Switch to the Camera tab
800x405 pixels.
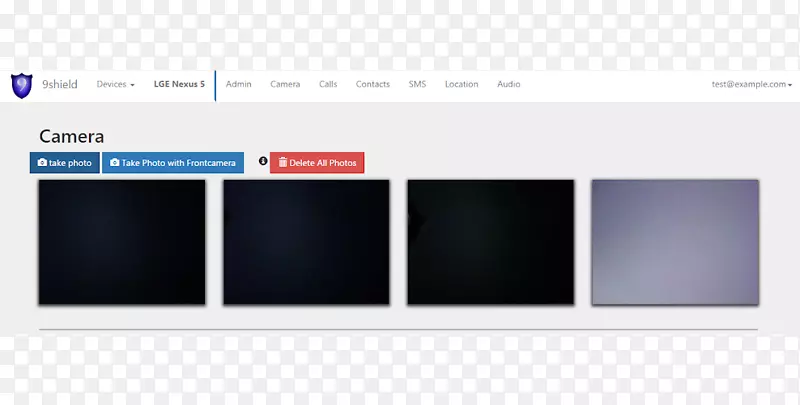[285, 85]
